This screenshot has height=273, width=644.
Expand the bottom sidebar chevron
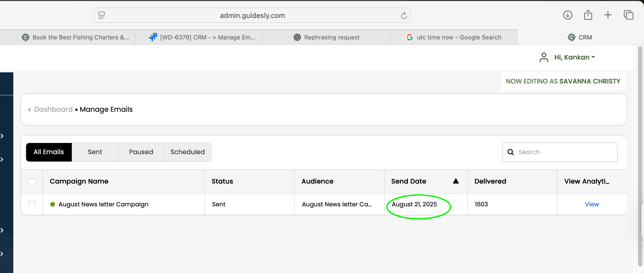click(x=2, y=254)
